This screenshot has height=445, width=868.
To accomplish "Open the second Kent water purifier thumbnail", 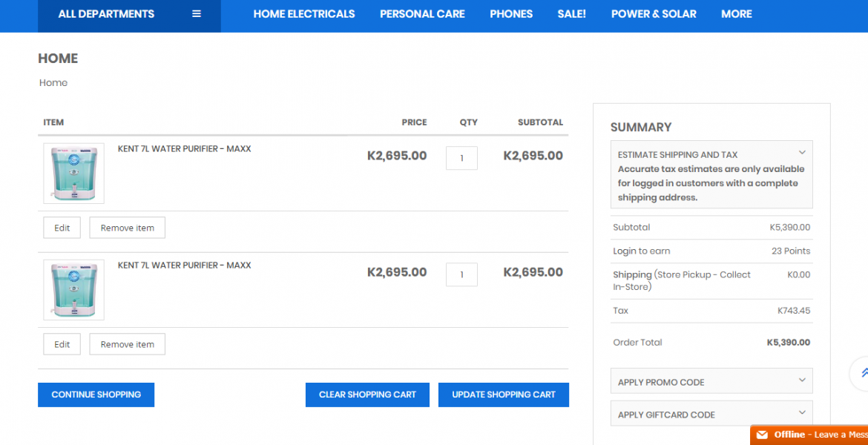I will (74, 290).
